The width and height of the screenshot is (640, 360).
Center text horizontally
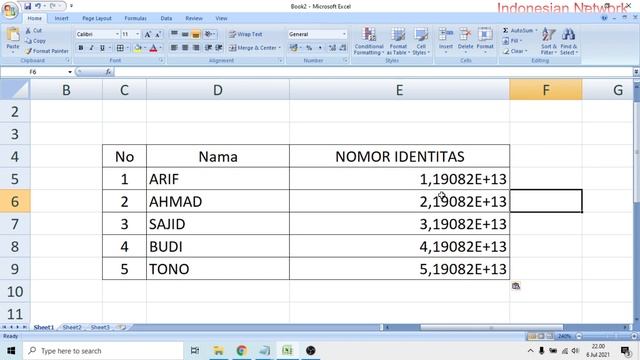(185, 48)
